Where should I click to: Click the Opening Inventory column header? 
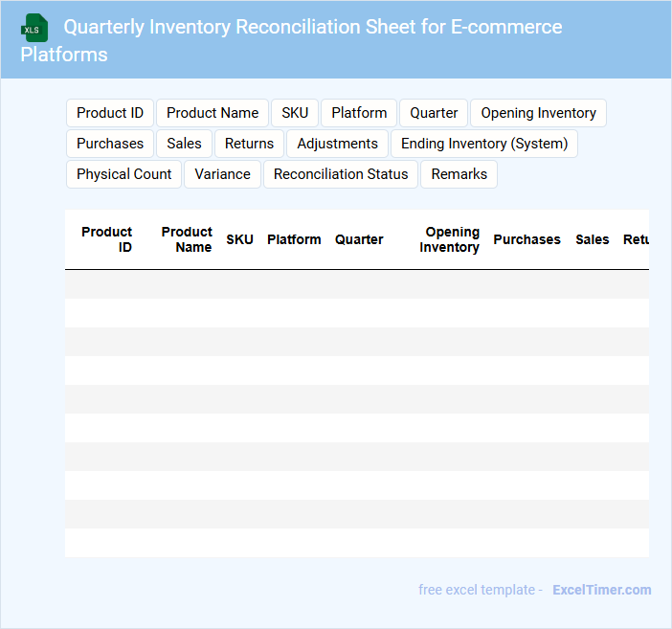point(450,239)
